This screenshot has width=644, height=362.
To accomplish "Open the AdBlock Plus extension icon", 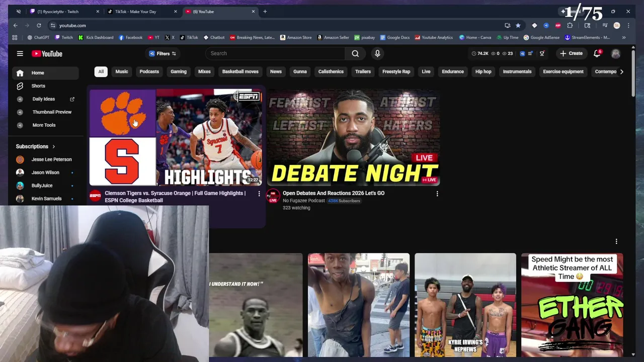I will click(x=558, y=25).
